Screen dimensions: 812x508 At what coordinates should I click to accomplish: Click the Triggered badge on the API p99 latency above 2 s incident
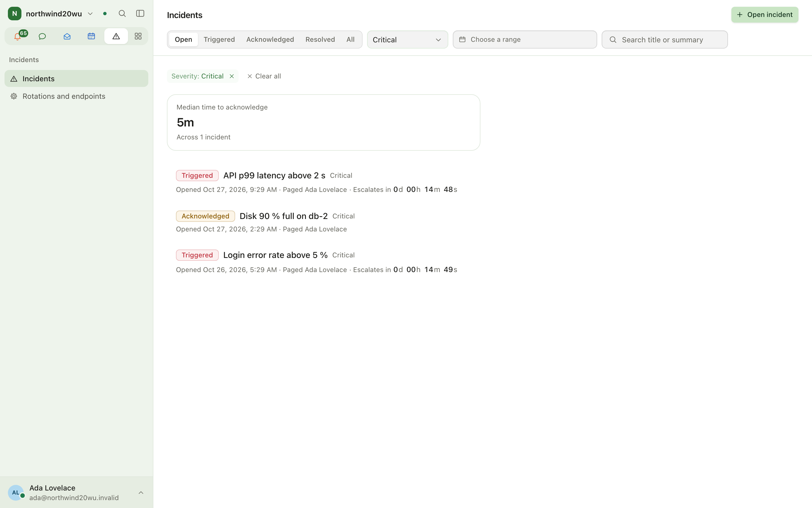[197, 175]
